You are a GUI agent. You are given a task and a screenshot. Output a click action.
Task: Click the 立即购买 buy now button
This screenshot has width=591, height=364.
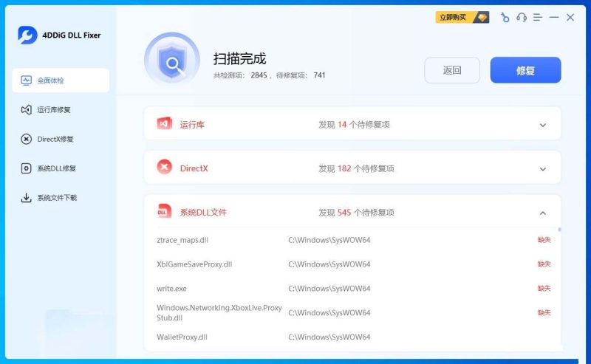click(x=462, y=17)
